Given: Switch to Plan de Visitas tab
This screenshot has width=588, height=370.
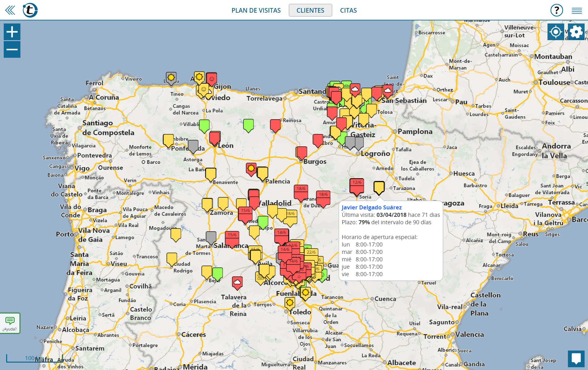Looking at the screenshot, I should point(256,11).
